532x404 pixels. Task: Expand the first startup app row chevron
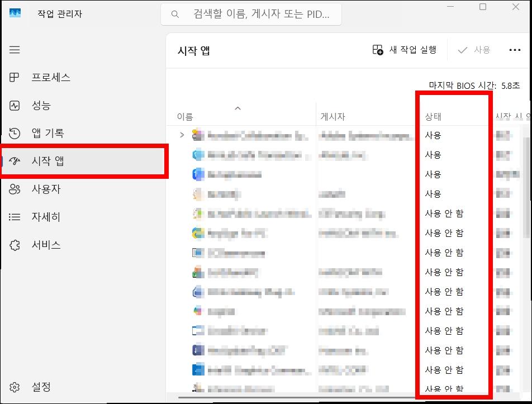[x=182, y=135]
